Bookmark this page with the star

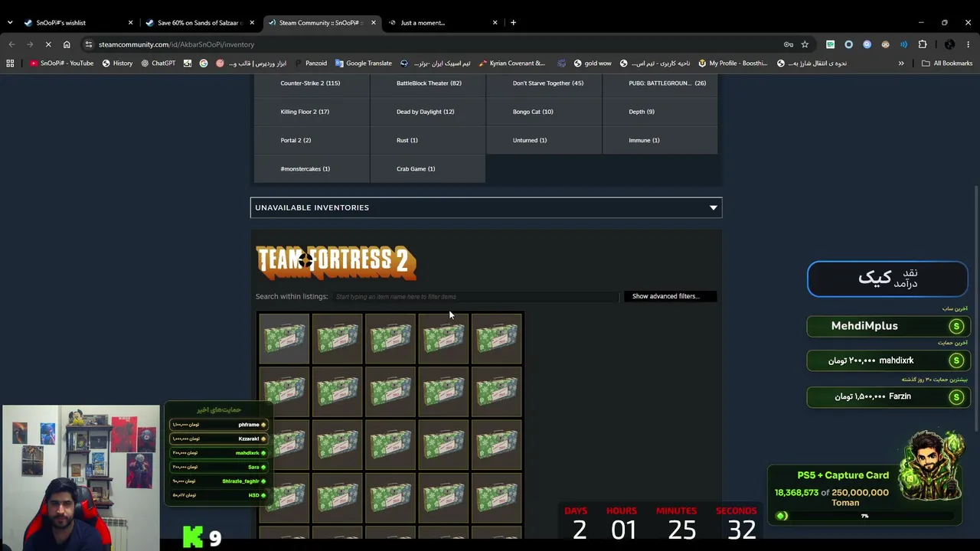805,44
